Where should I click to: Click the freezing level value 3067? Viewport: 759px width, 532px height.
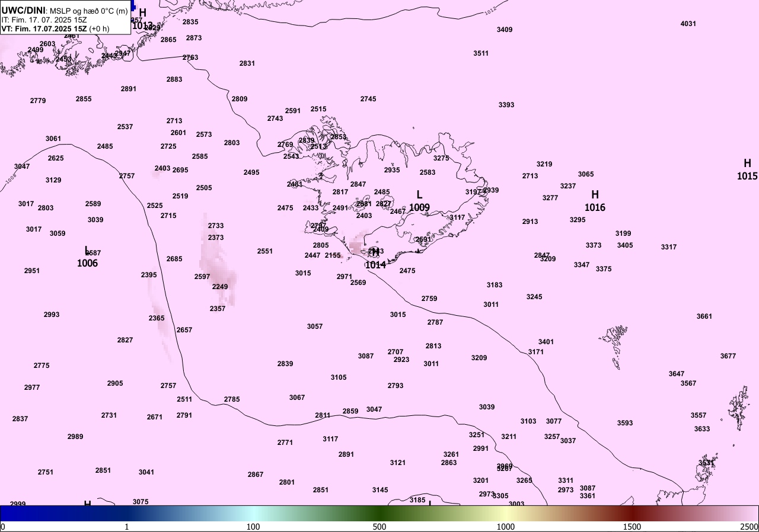[297, 398]
